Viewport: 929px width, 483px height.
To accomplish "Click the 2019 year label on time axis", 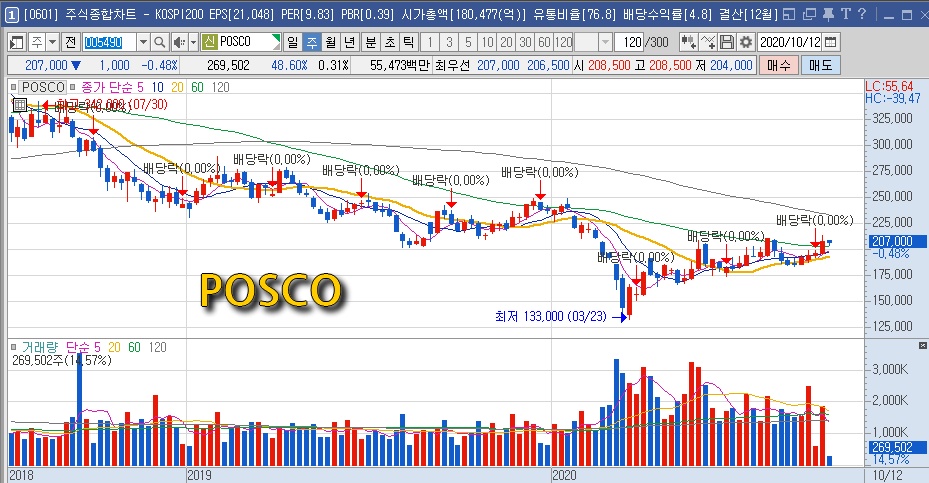I will click(200, 475).
